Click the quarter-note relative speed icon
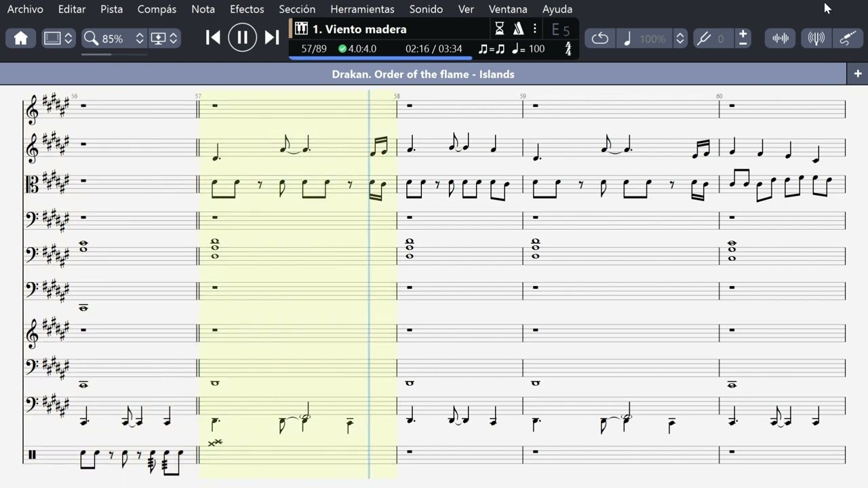Viewport: 868px width, 488px height. (x=627, y=39)
